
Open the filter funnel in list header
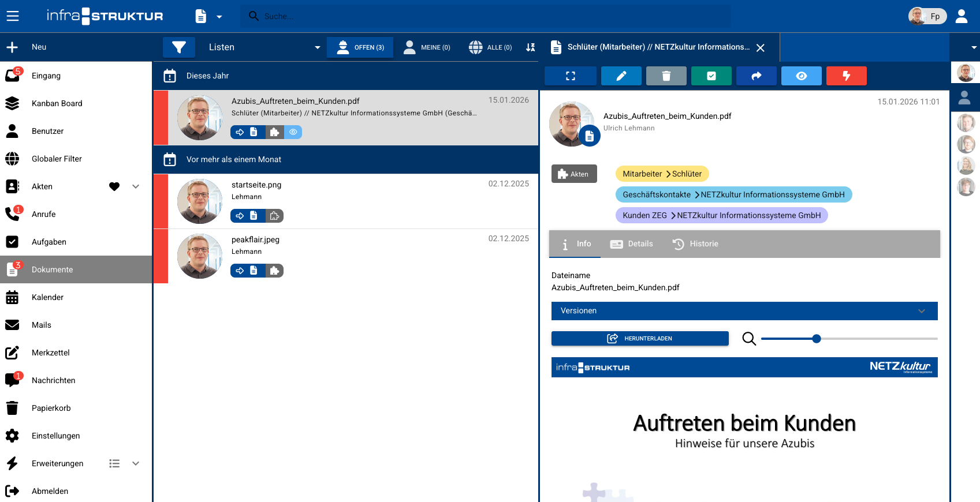178,47
